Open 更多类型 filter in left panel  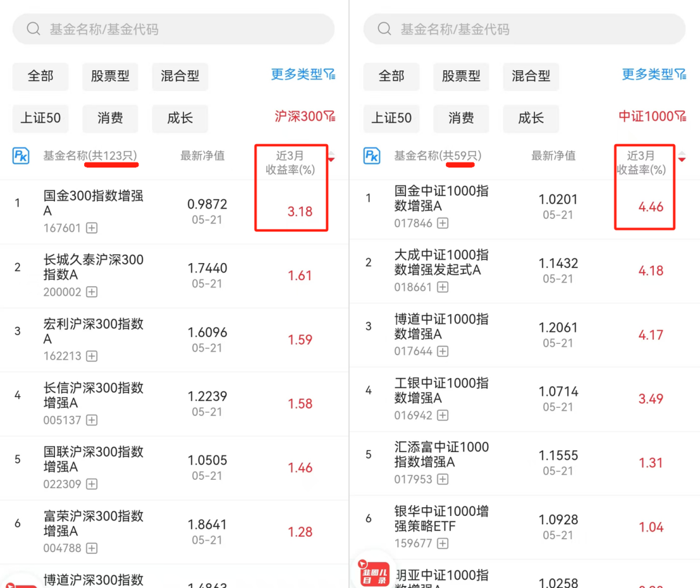pyautogui.click(x=303, y=74)
